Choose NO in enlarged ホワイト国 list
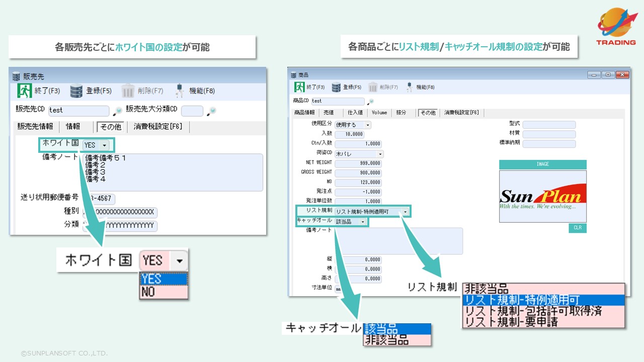 pyautogui.click(x=164, y=292)
